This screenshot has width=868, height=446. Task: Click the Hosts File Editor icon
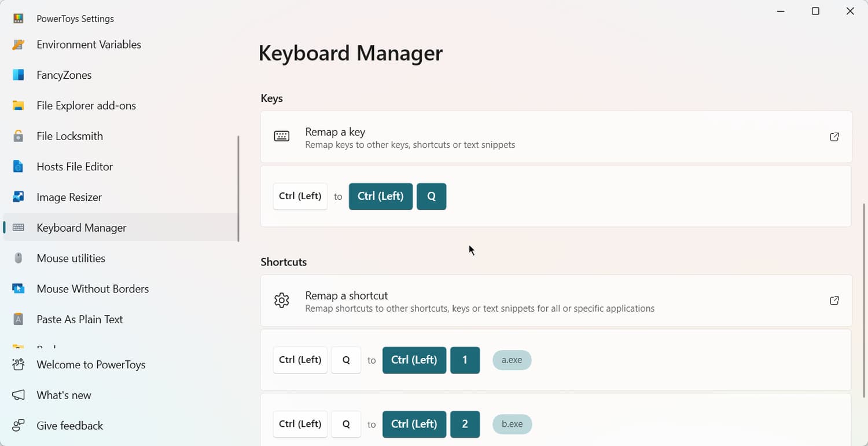pyautogui.click(x=19, y=167)
